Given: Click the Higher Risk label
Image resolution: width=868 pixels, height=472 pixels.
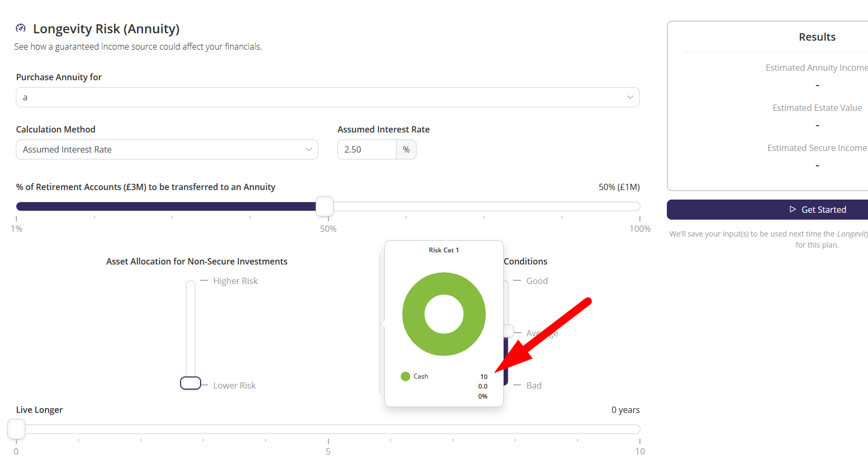Looking at the screenshot, I should point(235,281).
